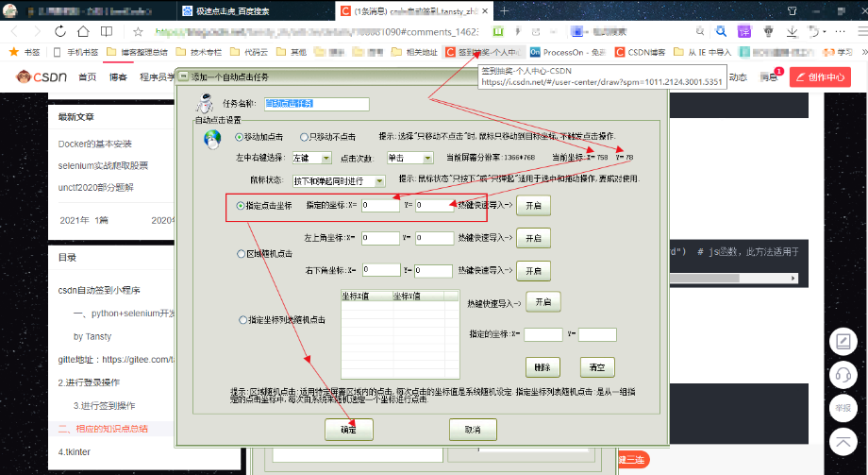
Task: Click the 清空 button
Action: [597, 367]
